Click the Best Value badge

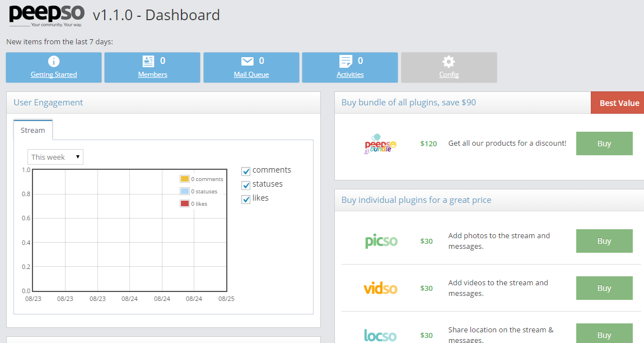click(617, 103)
